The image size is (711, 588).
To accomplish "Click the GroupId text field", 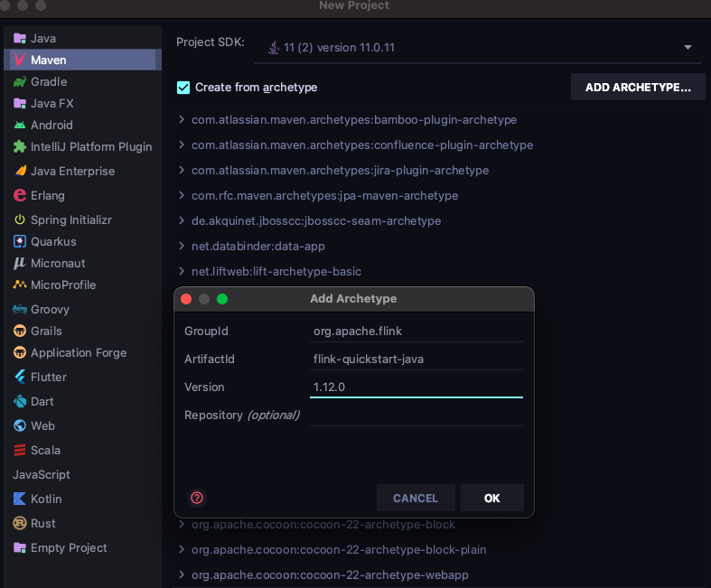I will [x=416, y=331].
